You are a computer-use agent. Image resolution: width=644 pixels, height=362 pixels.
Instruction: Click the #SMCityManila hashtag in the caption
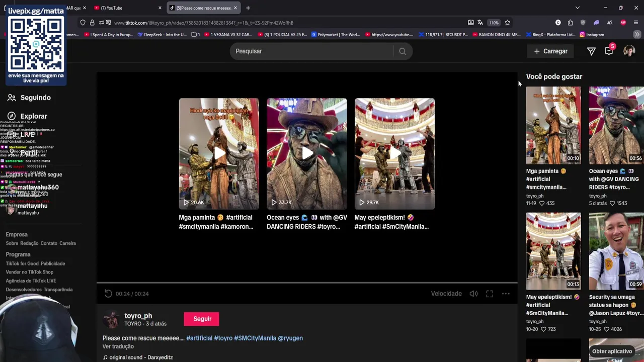click(x=255, y=338)
